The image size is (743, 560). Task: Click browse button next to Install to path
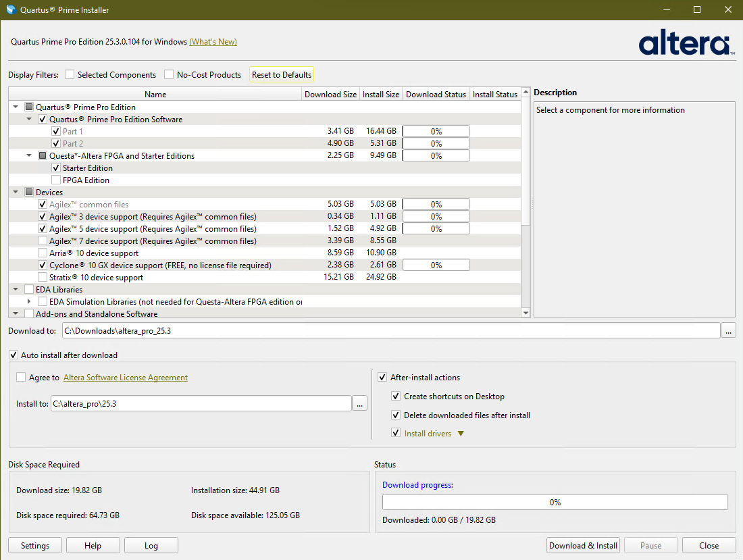(x=360, y=403)
